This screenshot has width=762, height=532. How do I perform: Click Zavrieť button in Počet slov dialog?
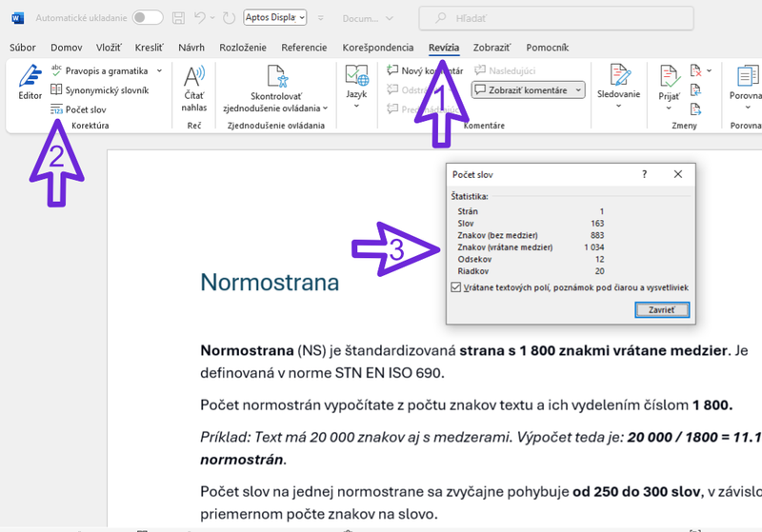(x=662, y=309)
